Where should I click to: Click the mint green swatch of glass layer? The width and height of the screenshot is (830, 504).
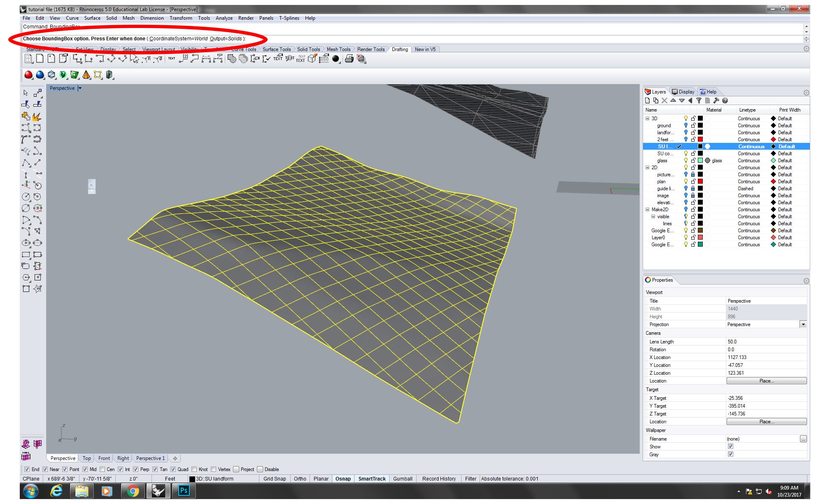click(700, 161)
